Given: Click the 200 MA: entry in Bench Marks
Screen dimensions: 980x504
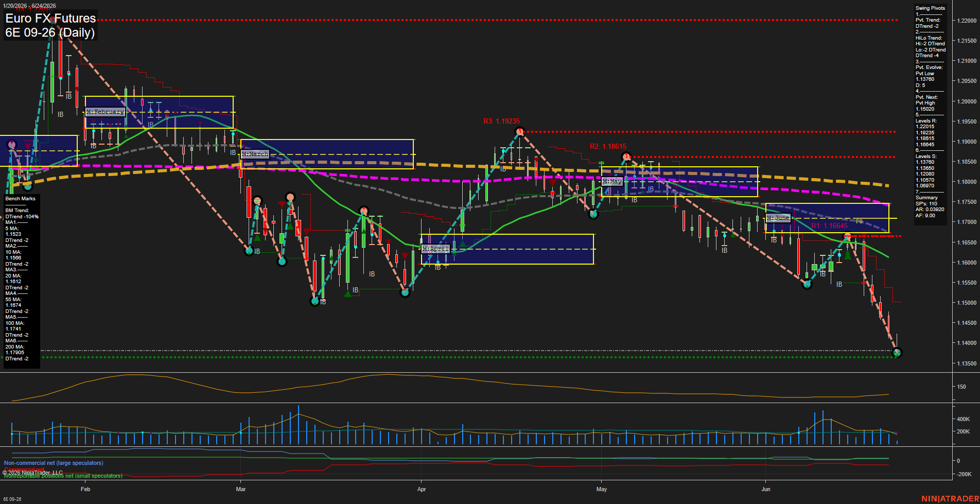Looking at the screenshot, I should pos(15,347).
